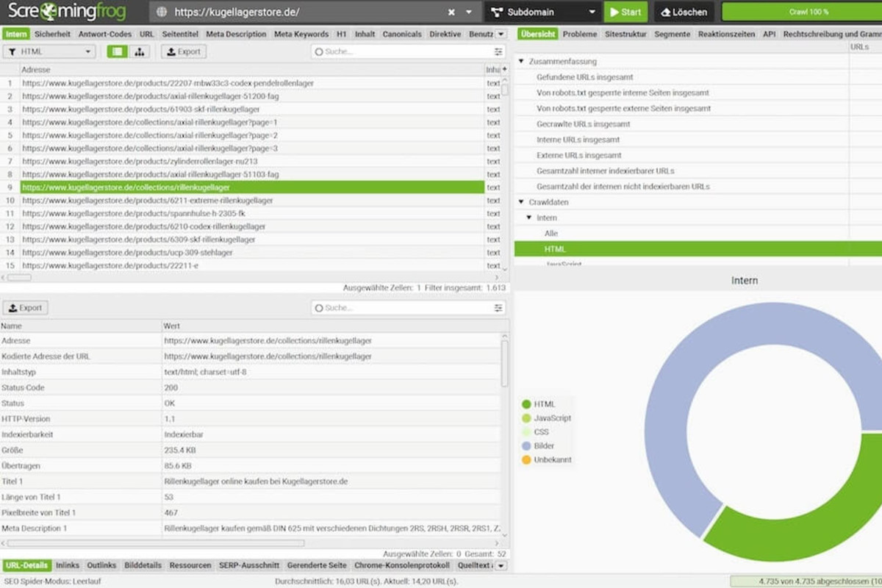This screenshot has height=588, width=882.
Task: Open the Subdomain crawl mode dropdown
Action: click(542, 12)
